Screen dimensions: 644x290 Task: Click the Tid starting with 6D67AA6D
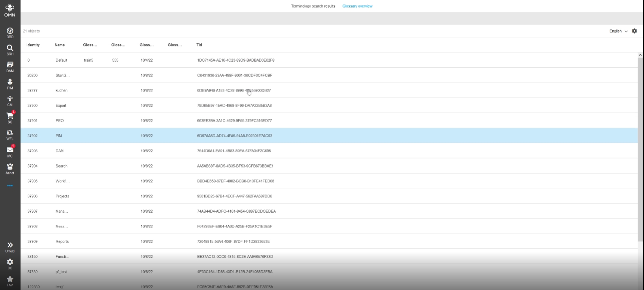pos(235,136)
